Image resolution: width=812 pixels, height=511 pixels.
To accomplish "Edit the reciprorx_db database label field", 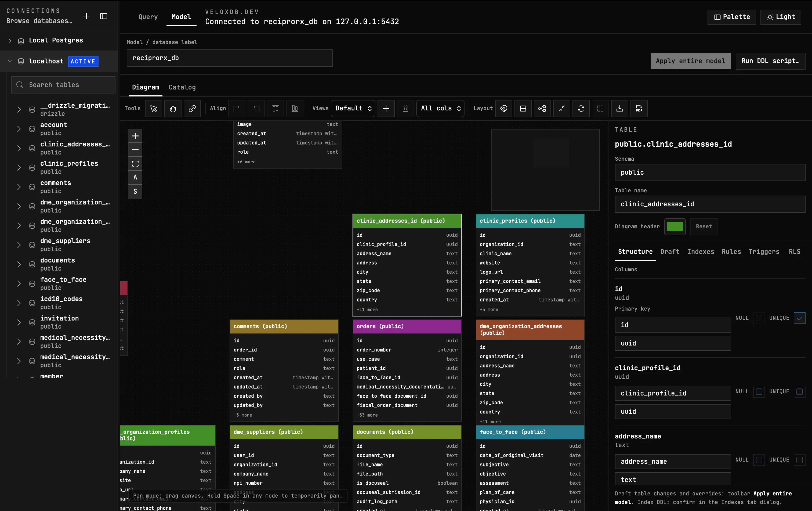I will coord(230,58).
